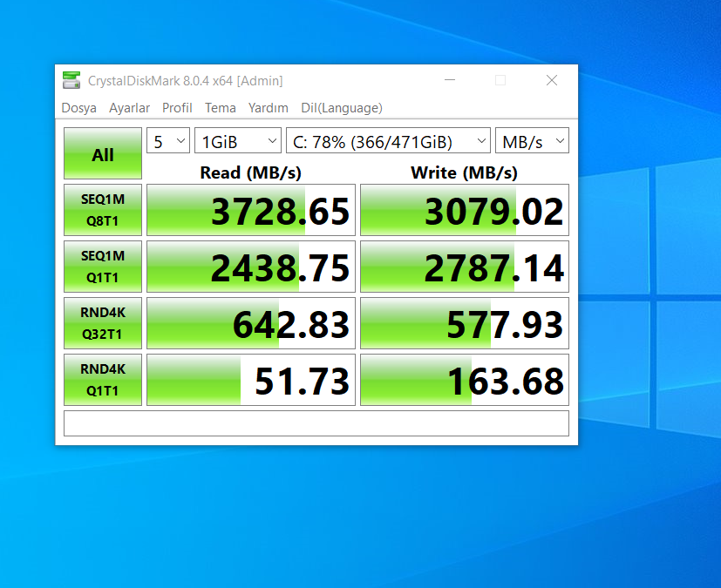Open the Dil(Language) menu
The width and height of the screenshot is (721, 588).
[342, 108]
